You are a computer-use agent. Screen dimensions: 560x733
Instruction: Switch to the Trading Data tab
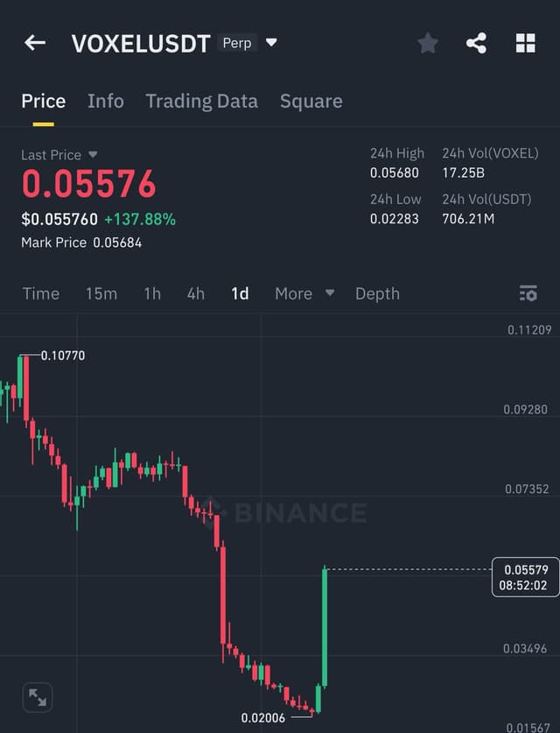point(202,102)
